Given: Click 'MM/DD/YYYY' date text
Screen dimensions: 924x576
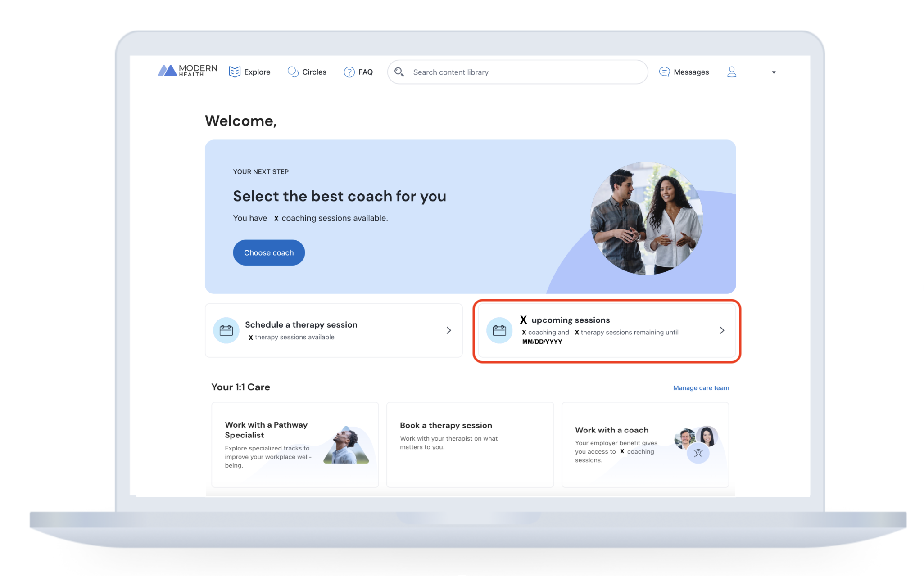Looking at the screenshot, I should point(542,342).
